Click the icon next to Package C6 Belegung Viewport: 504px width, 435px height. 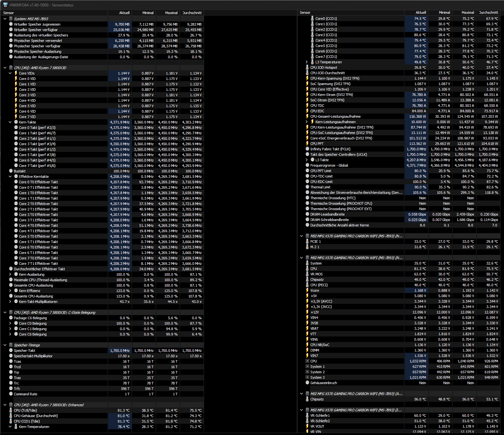(x=11, y=318)
